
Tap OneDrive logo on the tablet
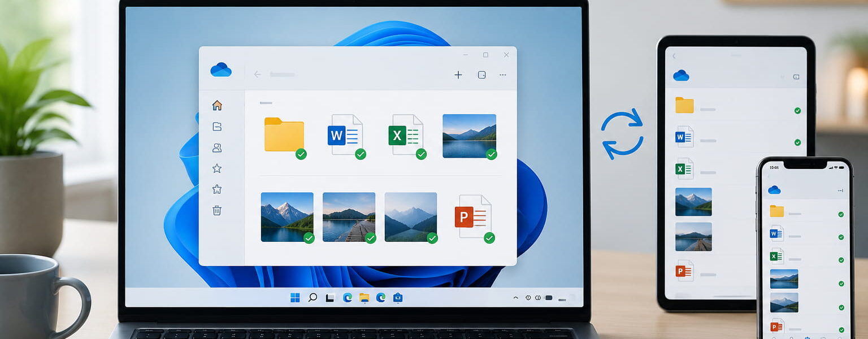[x=681, y=75]
